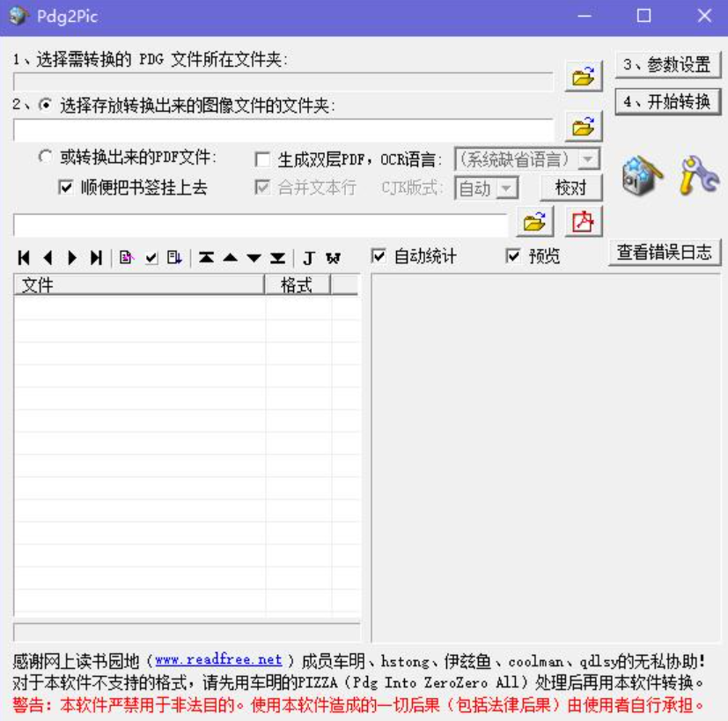This screenshot has height=721, width=728.
Task: Jump to the last file
Action: 96,258
